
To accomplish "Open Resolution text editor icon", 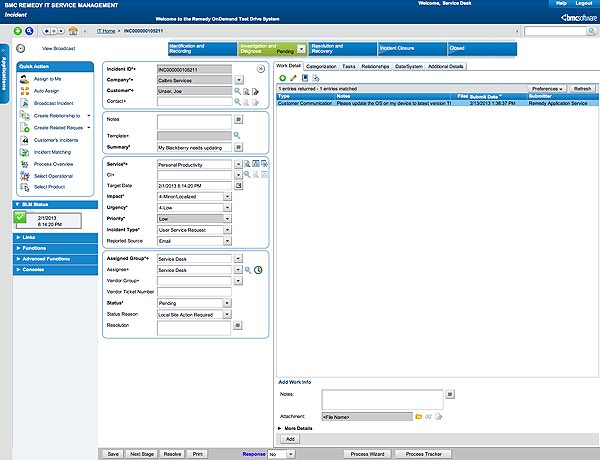I will pos(238,325).
